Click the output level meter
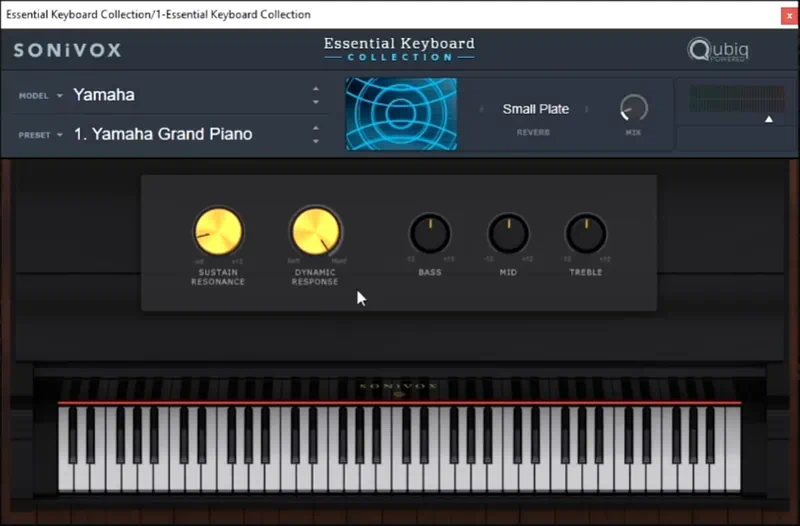Screen dimensions: 800x526 (x=737, y=98)
